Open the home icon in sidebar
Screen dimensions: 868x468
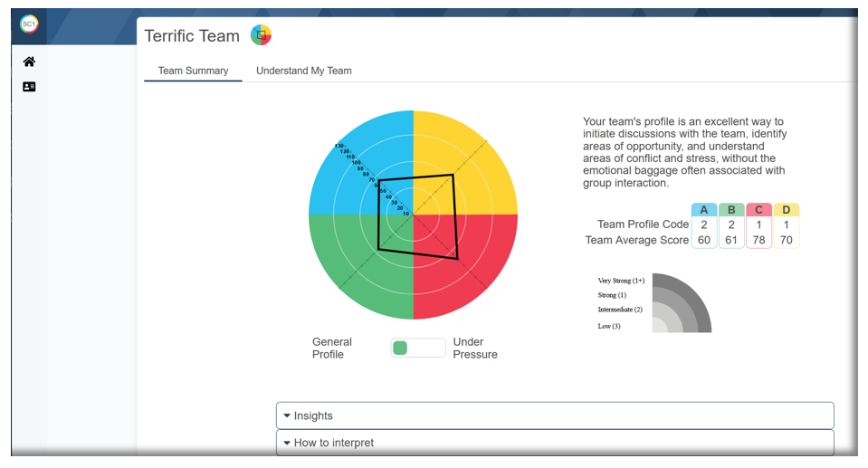click(29, 62)
